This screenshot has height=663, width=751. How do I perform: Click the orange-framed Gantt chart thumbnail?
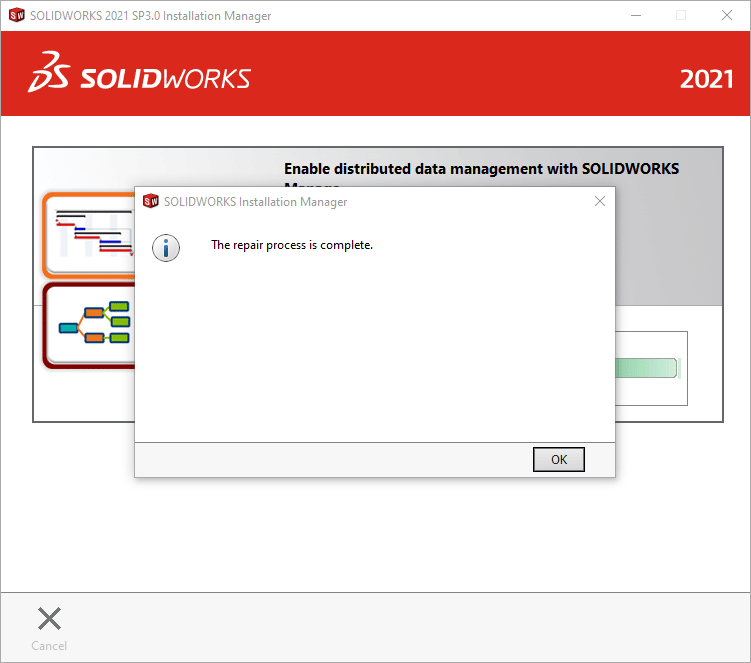(89, 235)
